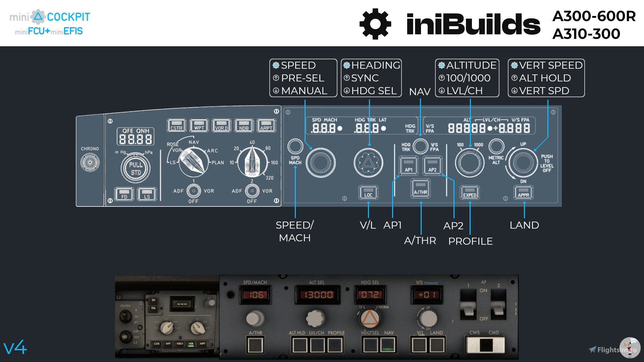
Task: Click the PULL STD barometer knob
Action: (136, 168)
